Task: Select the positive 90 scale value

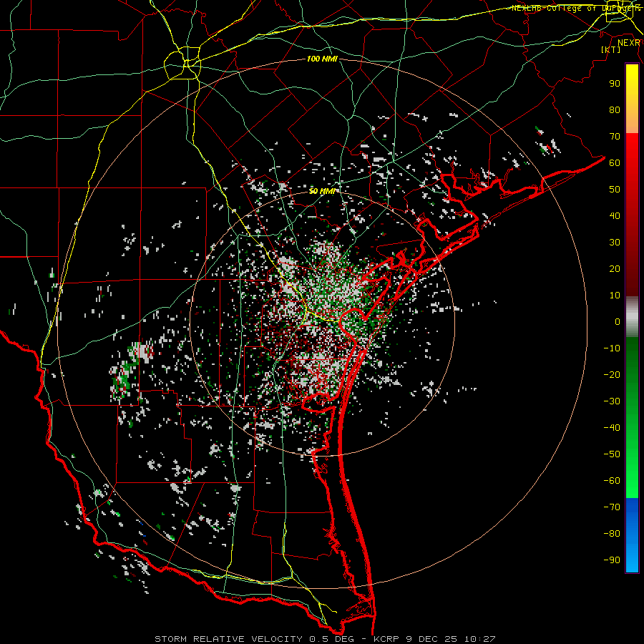Action: pos(615,84)
